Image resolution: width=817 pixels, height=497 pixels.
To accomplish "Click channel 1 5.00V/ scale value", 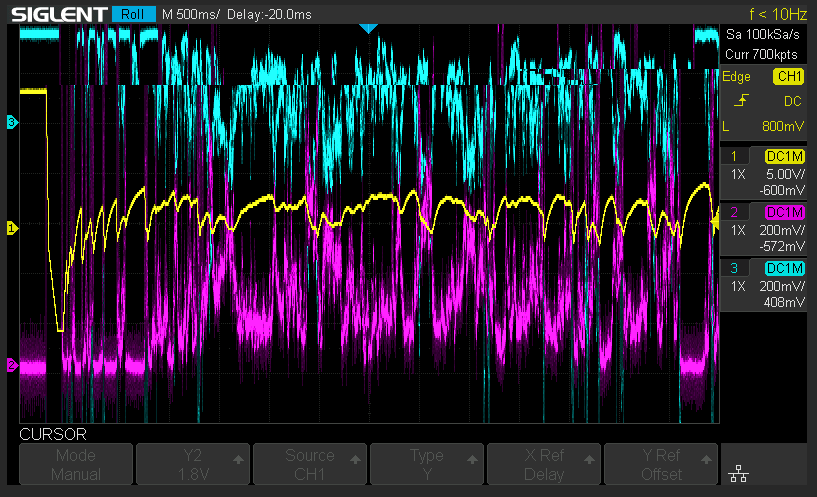I will point(785,175).
